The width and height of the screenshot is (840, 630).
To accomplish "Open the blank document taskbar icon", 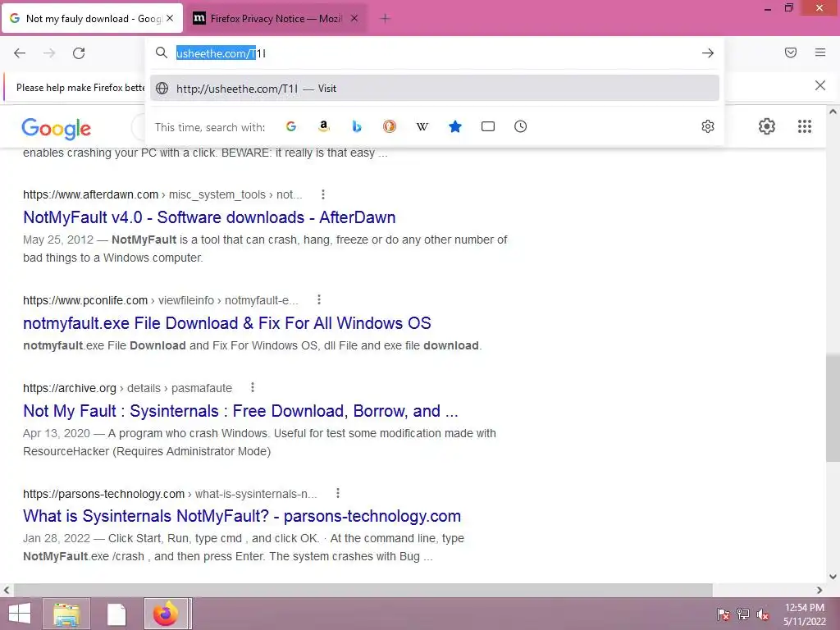I will tap(116, 614).
